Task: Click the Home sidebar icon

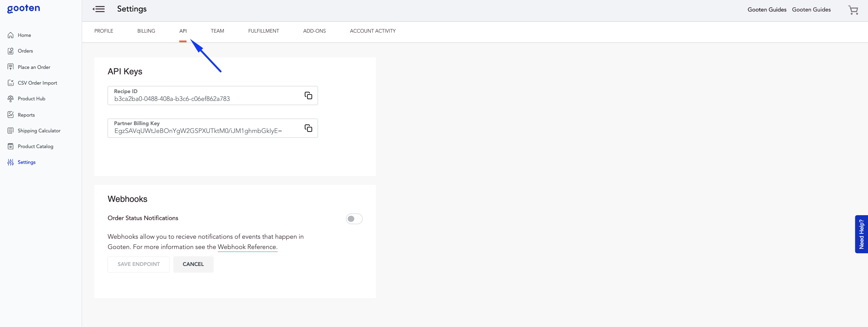Action: pos(11,35)
